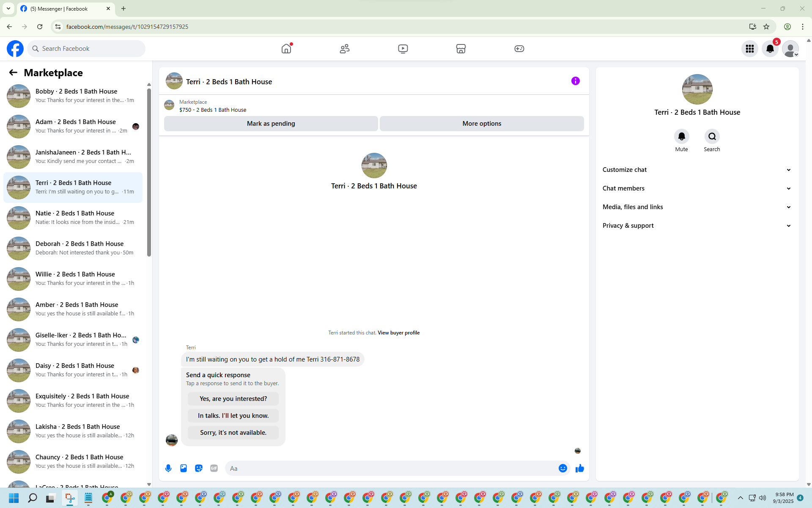Expand Privacy & support section
This screenshot has height=508, width=812.
coord(697,226)
